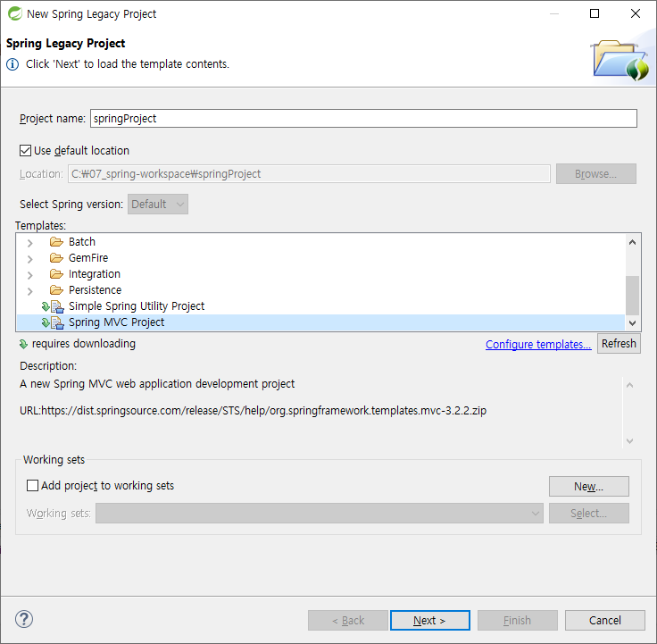Click the Refresh templates button
Screen dimensions: 657x644
(619, 344)
